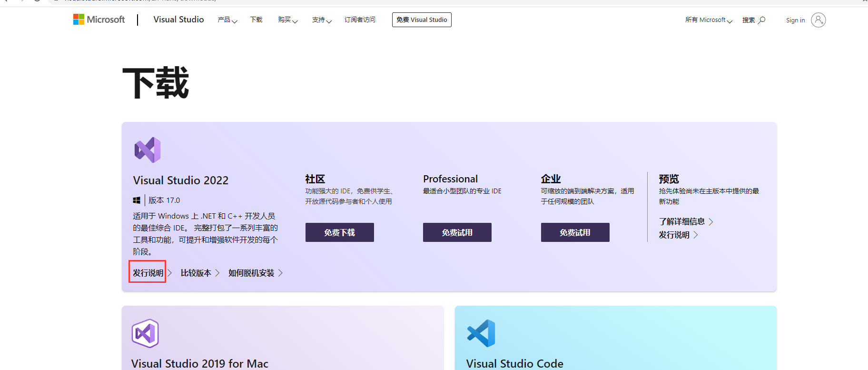
Task: Click 免费试用 under 企业
Action: click(x=575, y=232)
